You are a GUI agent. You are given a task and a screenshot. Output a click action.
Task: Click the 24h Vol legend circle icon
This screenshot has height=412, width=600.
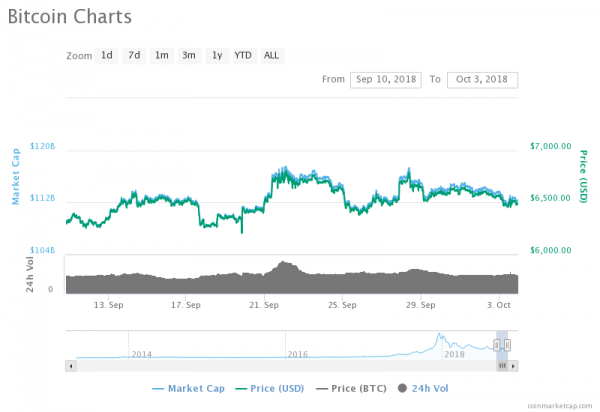click(x=402, y=388)
